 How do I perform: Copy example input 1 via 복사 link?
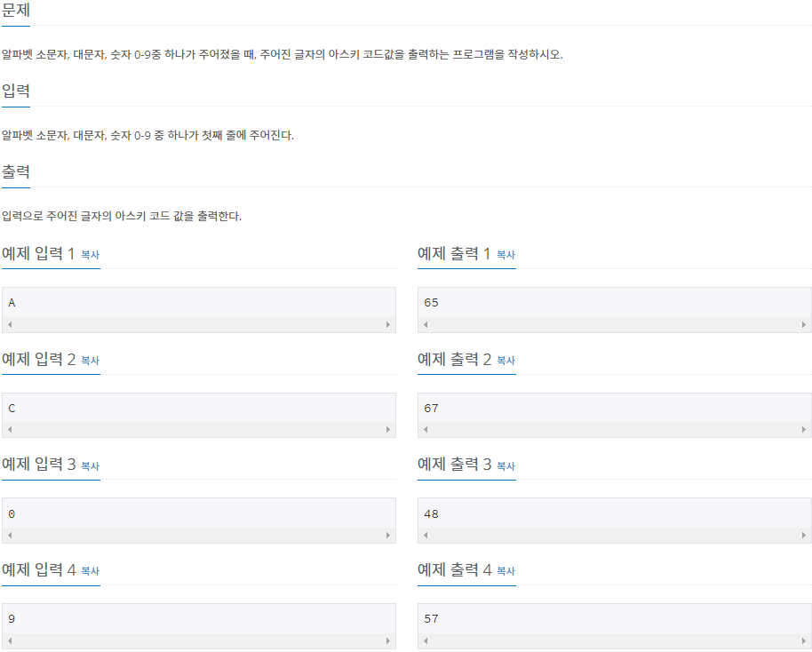click(90, 255)
